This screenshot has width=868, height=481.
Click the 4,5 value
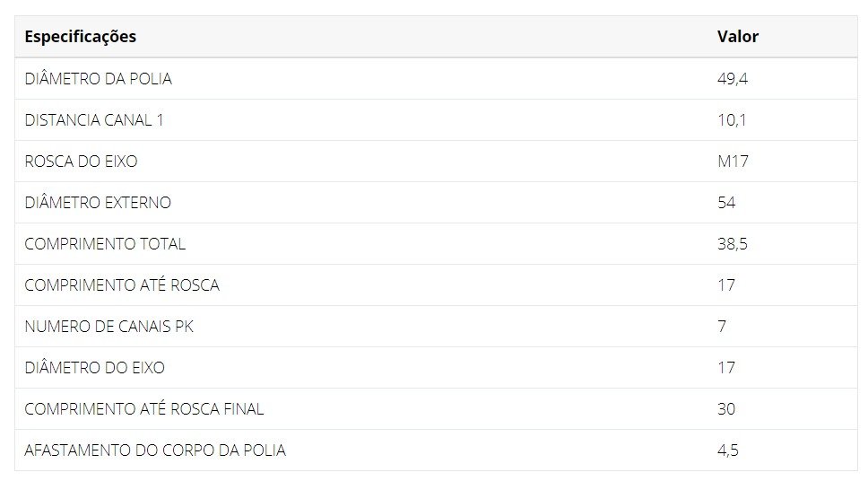[727, 450]
